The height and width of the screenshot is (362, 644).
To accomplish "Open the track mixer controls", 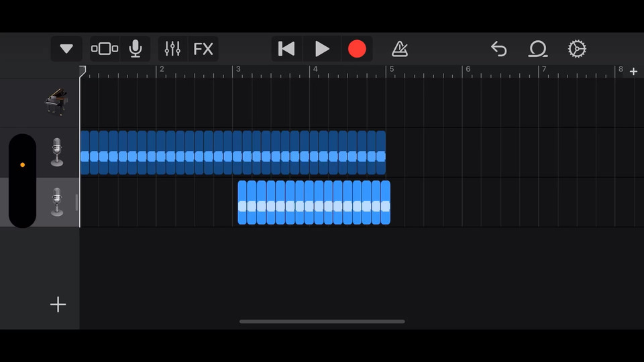I will pos(172,49).
